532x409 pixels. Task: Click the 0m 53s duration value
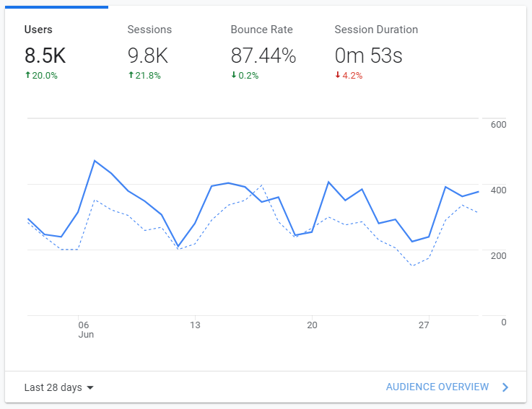tap(368, 56)
